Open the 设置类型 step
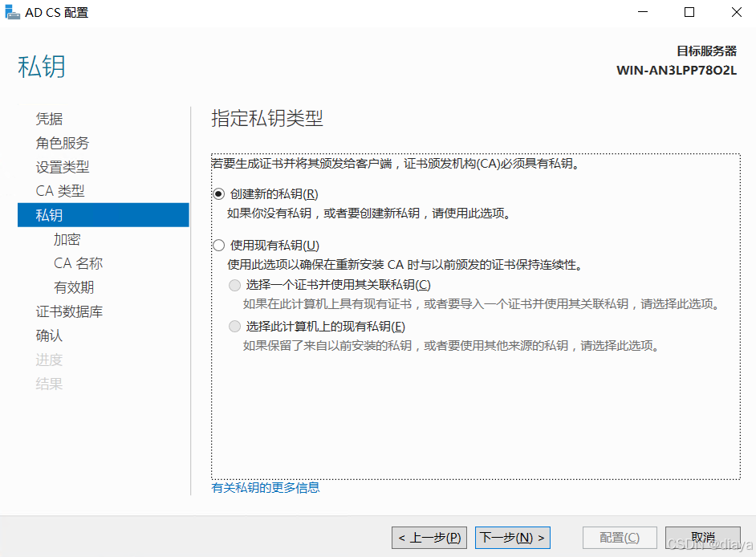This screenshot has width=756, height=557. (63, 167)
